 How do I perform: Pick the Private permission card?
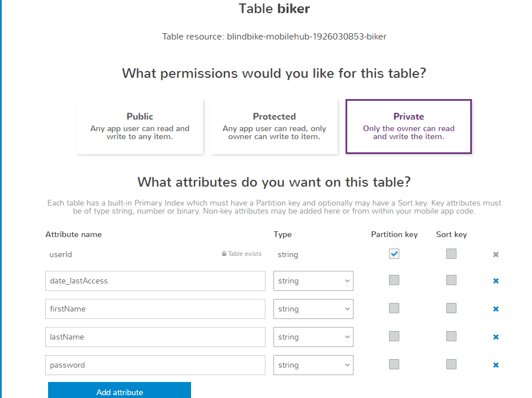click(408, 127)
